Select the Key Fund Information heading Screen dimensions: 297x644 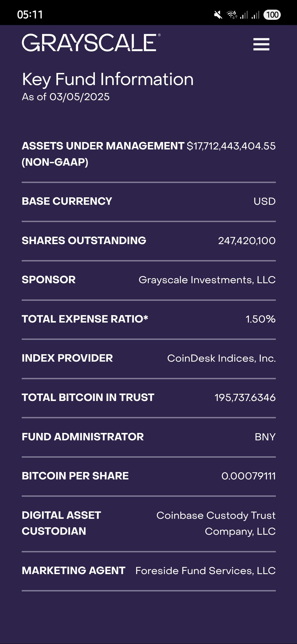(x=108, y=79)
